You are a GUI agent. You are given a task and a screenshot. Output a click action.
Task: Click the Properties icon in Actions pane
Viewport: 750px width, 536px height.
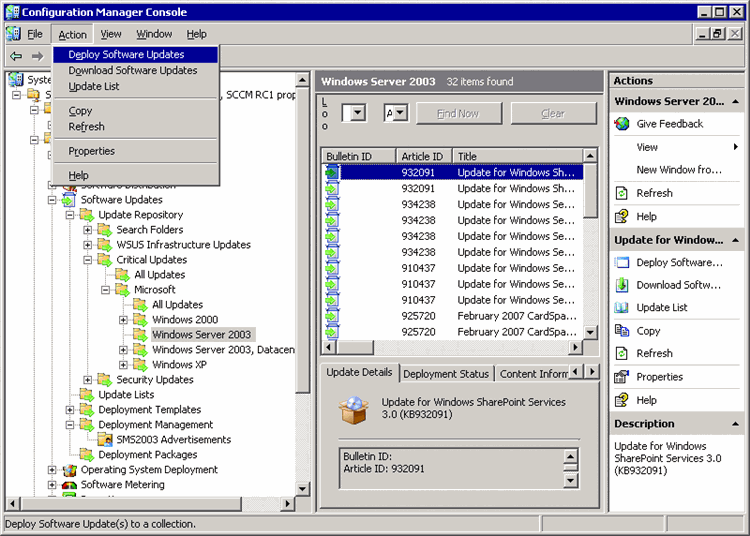[x=622, y=377]
